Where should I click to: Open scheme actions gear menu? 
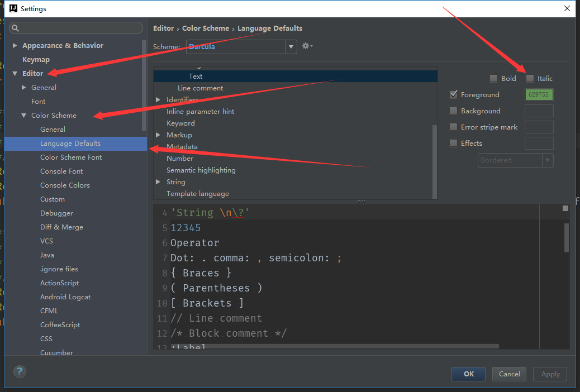307,46
